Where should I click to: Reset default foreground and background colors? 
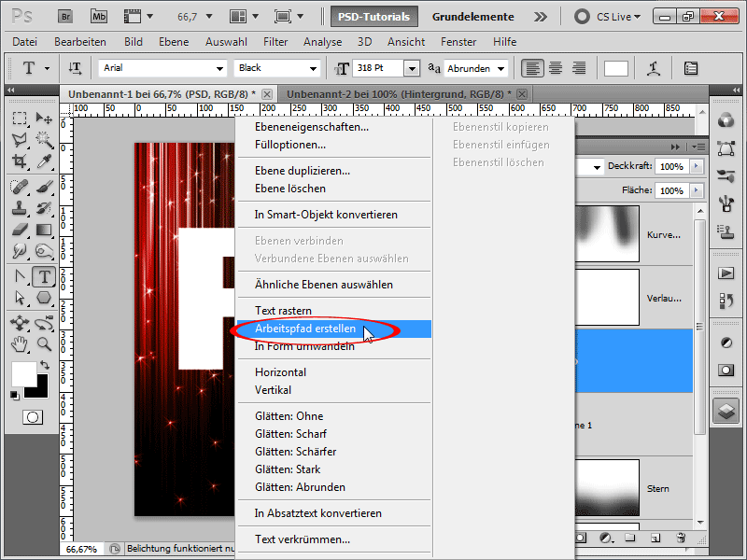15,395
